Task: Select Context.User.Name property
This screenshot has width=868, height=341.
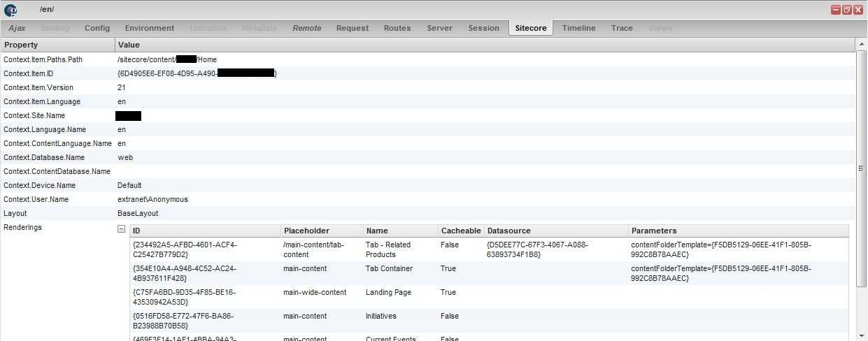Action: coord(36,199)
